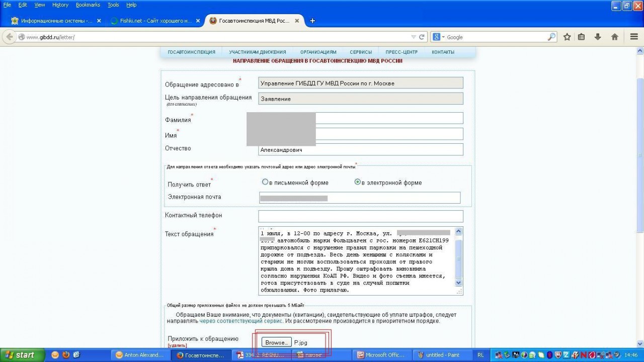Click the globe site identity icon in the address bar
Viewport: 644px width, 362px height.
pos(22,37)
